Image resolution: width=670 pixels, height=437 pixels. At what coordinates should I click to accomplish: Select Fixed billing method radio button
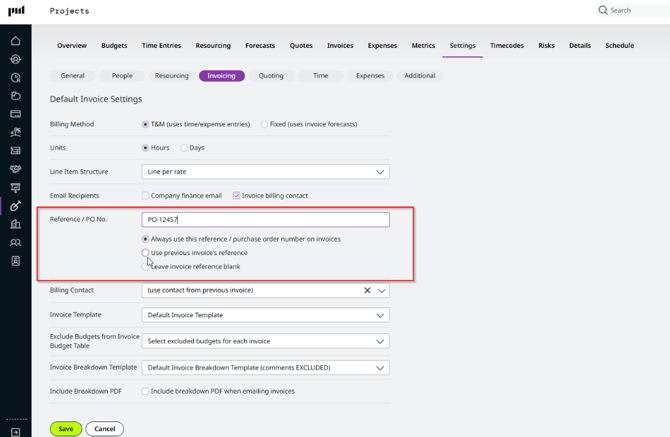click(x=264, y=124)
